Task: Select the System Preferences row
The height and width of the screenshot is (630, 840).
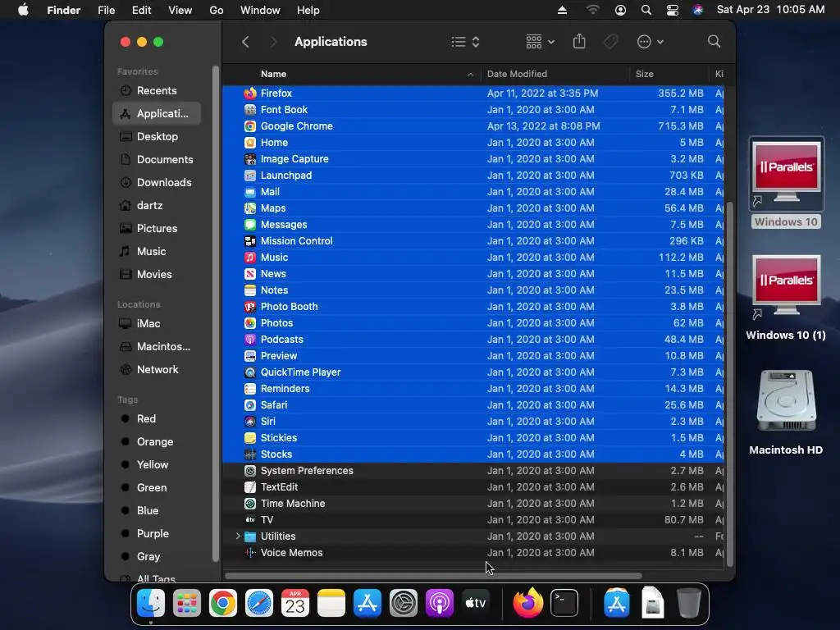Action: (x=473, y=470)
